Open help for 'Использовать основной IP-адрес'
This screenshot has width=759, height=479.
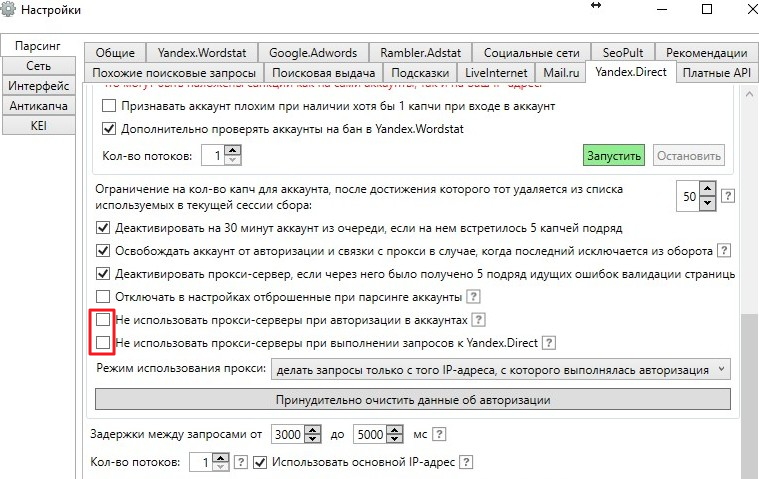click(x=466, y=462)
